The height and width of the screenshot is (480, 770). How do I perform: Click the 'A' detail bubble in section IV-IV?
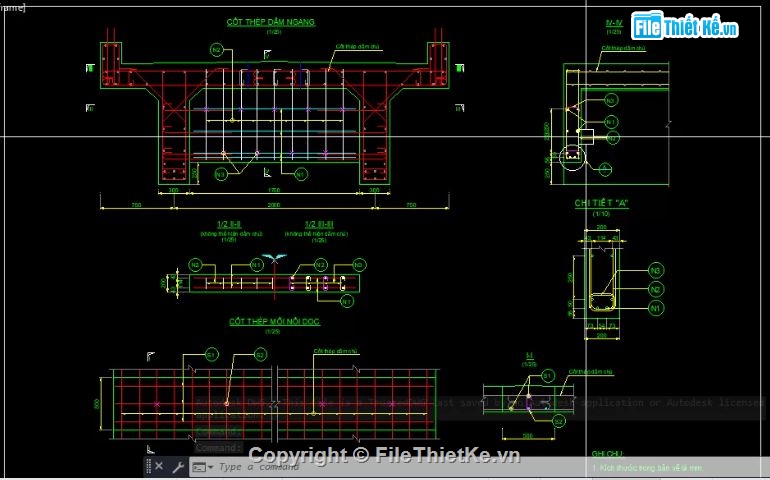(605, 169)
